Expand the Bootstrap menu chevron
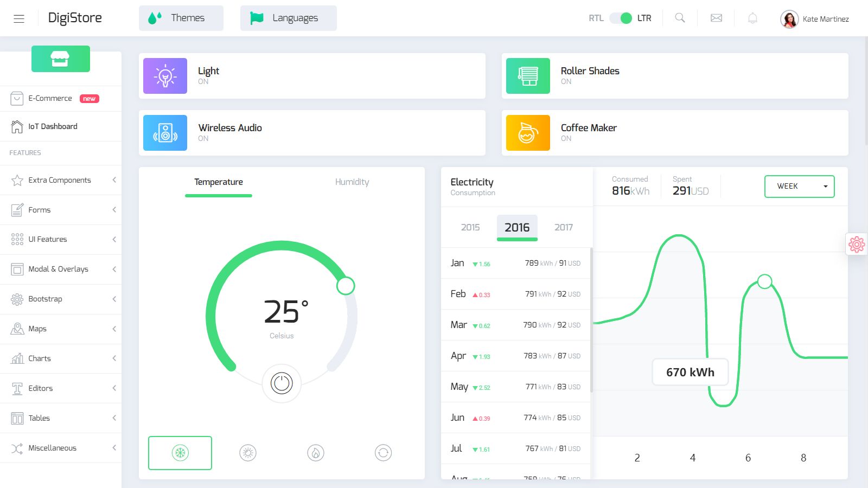 coord(114,299)
